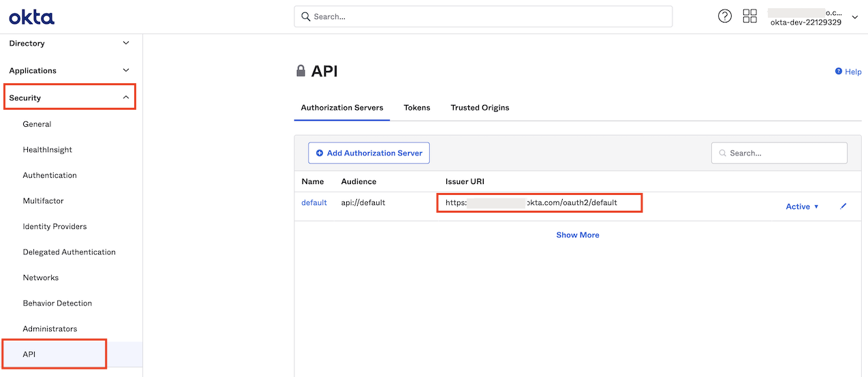Screen dimensions: 868x377
Task: Open the help question mark icon
Action: click(x=725, y=16)
